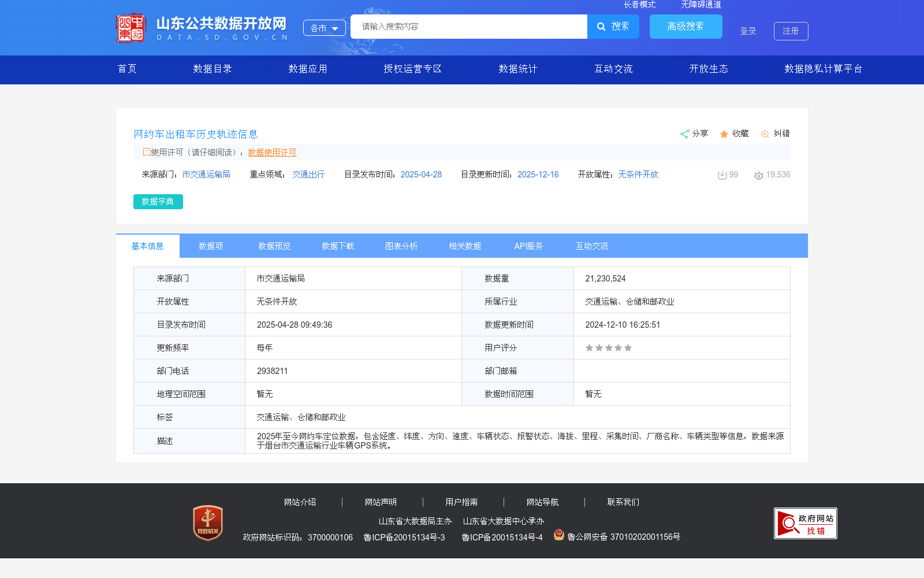This screenshot has width=924, height=578.
Task: Open 开放生态 in navigation bar
Action: 709,69
